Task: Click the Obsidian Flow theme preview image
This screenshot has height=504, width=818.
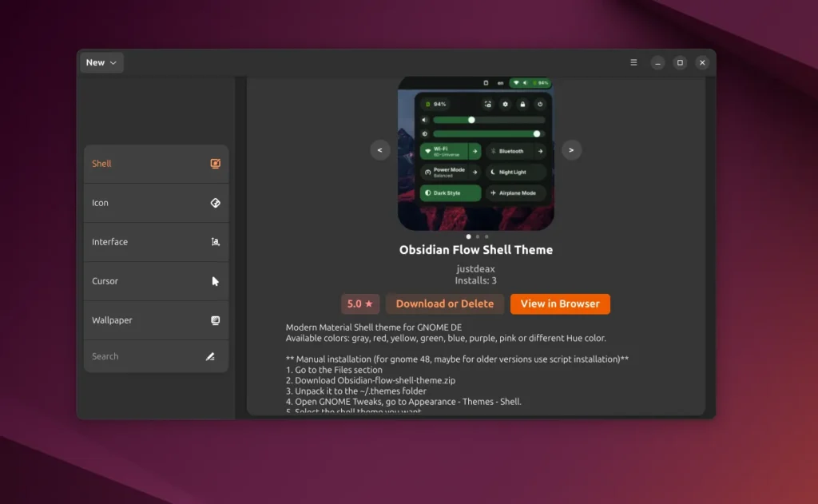Action: 475,152
